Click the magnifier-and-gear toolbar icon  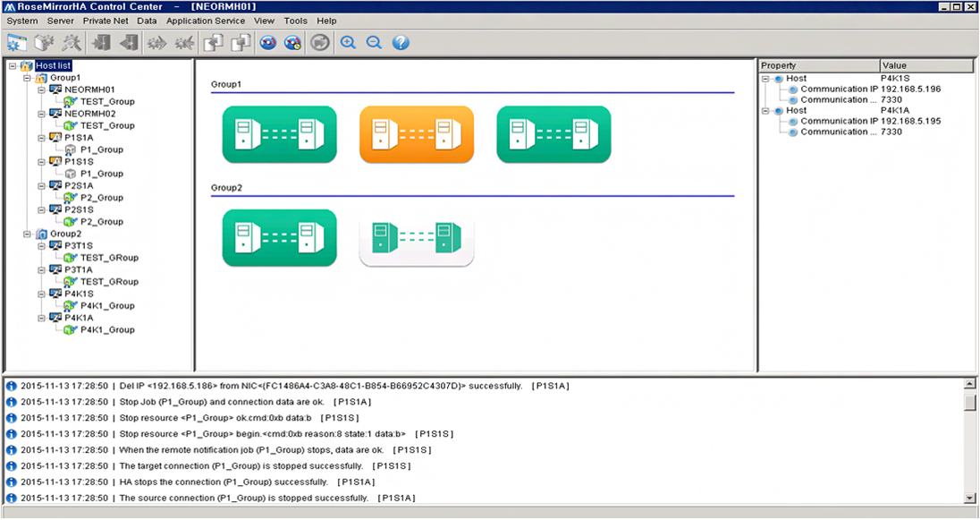72,43
